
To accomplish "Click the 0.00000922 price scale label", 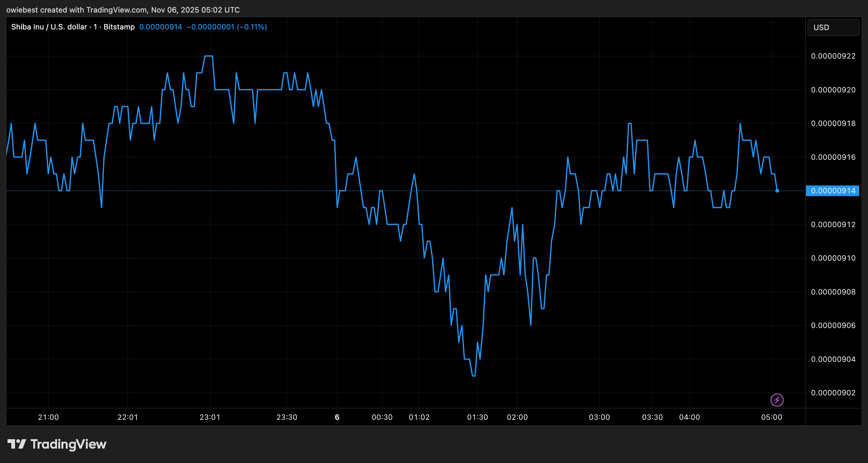I will tap(833, 56).
